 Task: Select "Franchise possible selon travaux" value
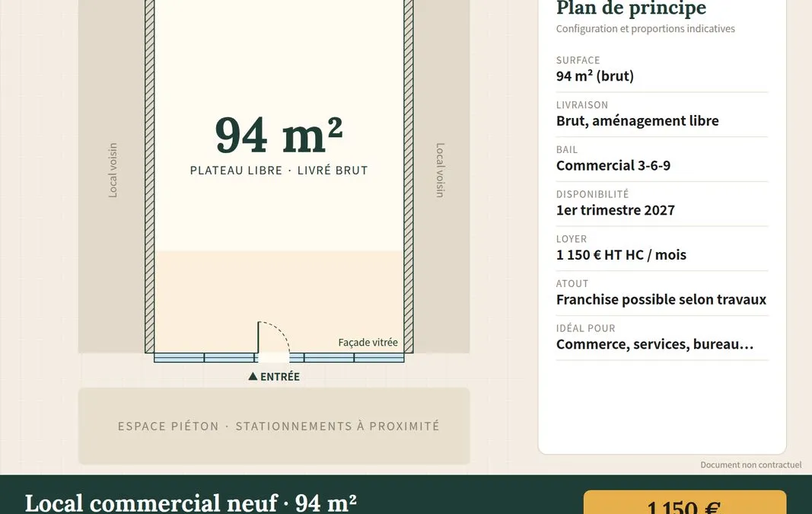pyautogui.click(x=661, y=299)
